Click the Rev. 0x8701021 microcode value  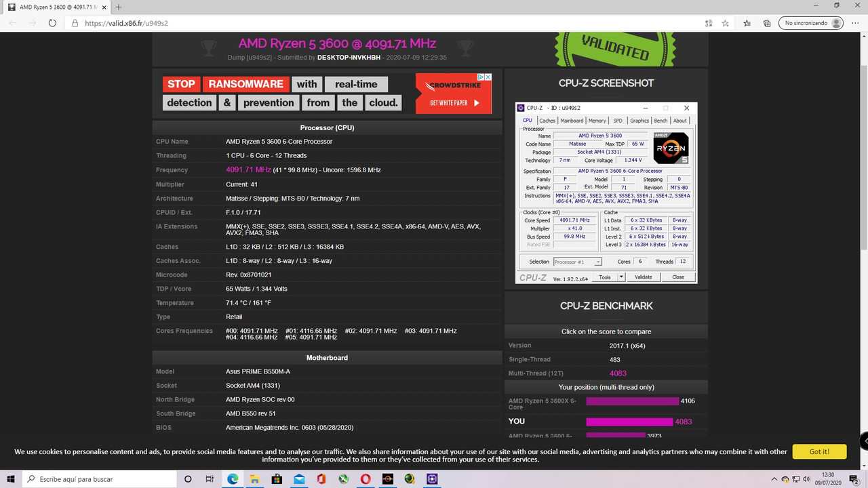[x=249, y=274]
